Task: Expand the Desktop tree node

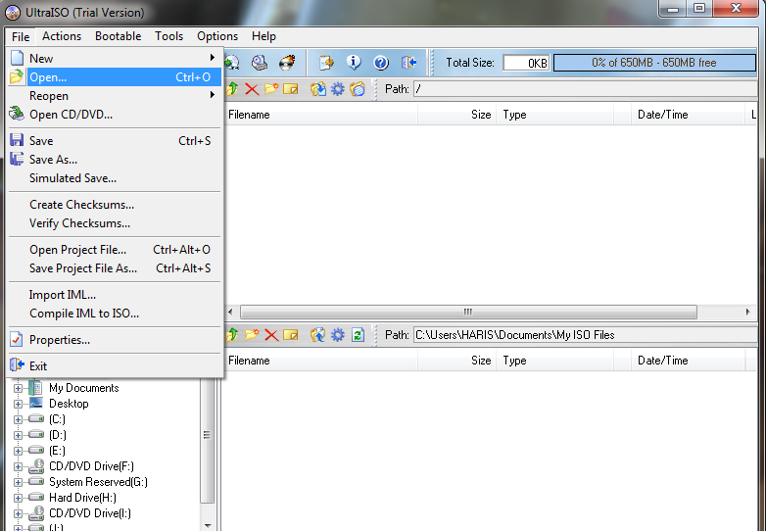Action: pos(18,404)
